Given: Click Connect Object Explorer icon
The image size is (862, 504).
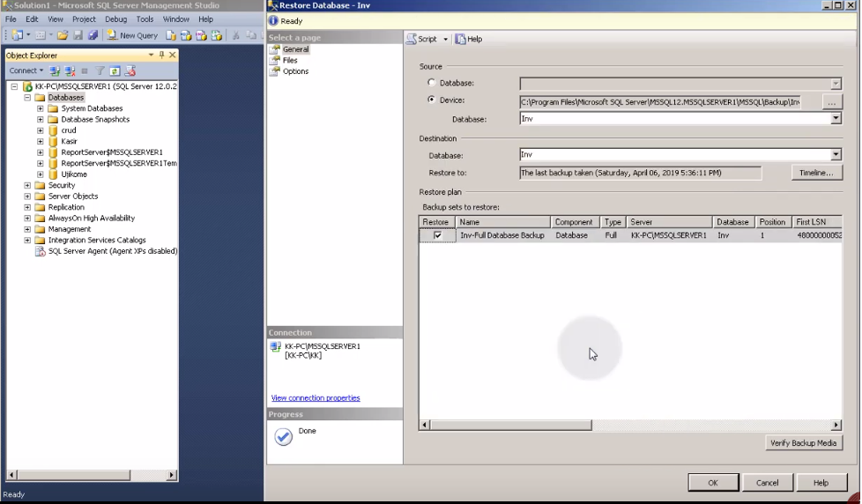Looking at the screenshot, I should point(55,70).
